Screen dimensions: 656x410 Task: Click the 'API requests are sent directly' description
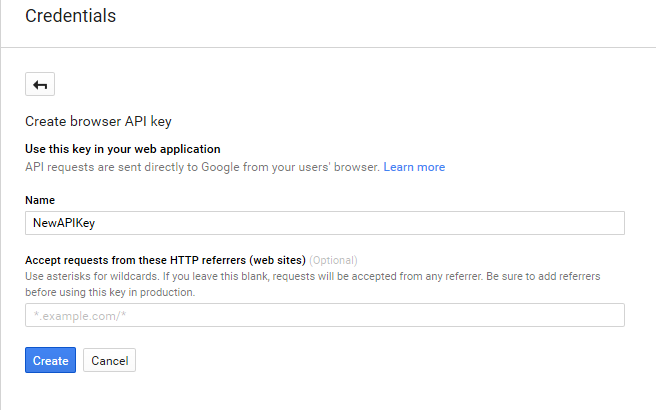pyautogui.click(x=202, y=167)
